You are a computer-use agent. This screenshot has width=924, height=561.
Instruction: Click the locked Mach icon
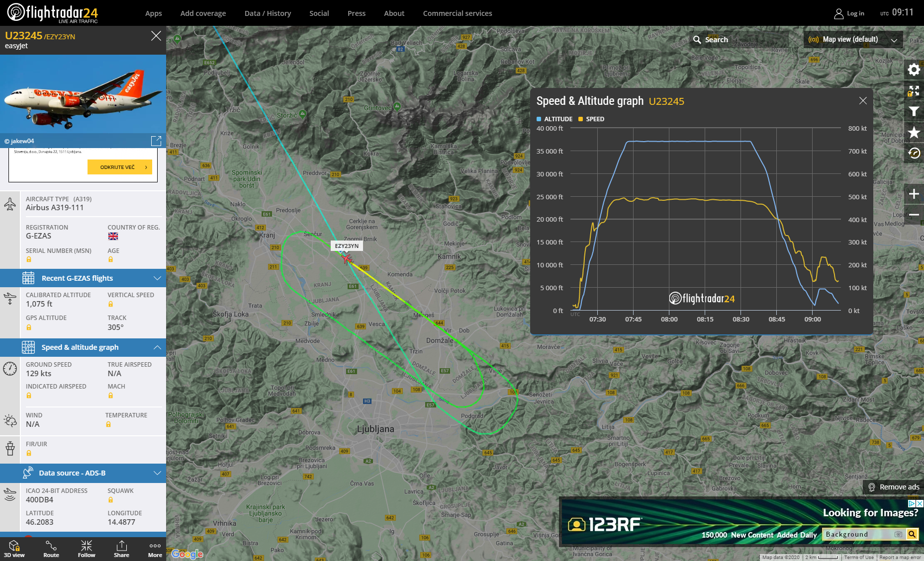pos(110,396)
